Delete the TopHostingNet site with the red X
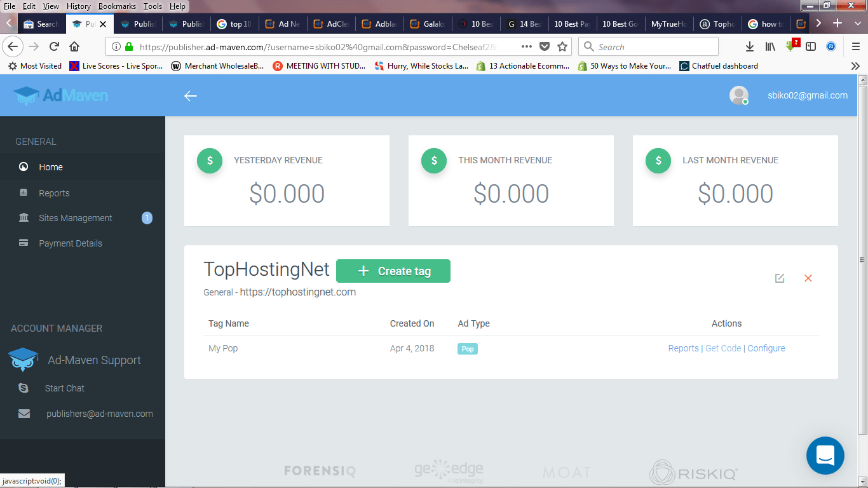 click(x=808, y=278)
